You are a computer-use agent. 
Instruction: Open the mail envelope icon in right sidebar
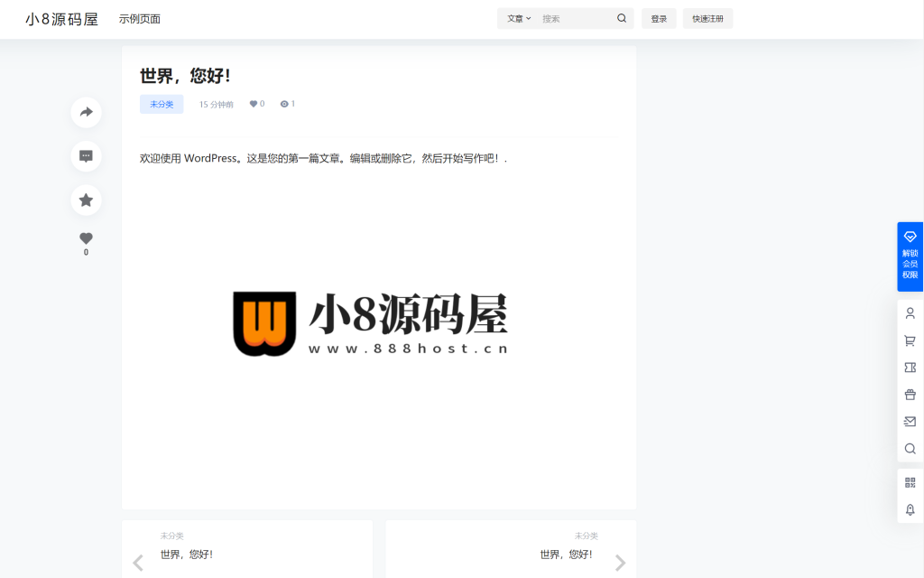[x=910, y=421]
